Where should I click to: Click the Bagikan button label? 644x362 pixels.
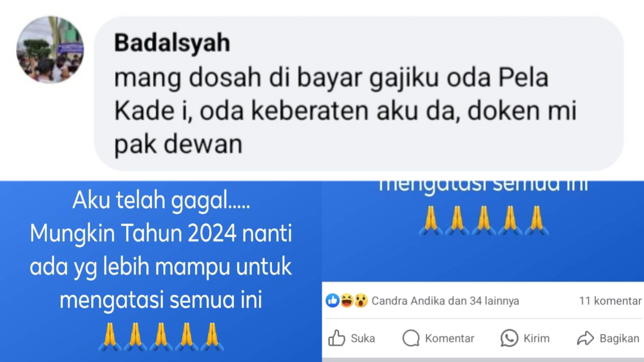point(619,338)
